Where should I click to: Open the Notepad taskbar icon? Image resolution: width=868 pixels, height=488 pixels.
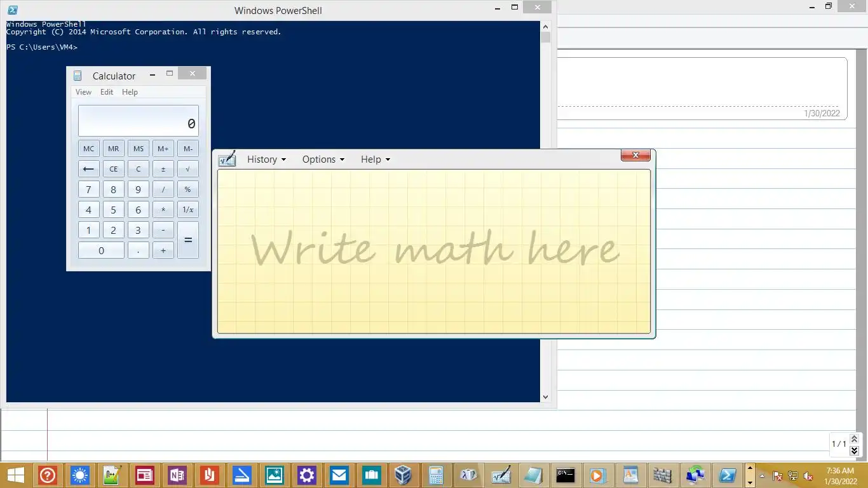(x=533, y=475)
